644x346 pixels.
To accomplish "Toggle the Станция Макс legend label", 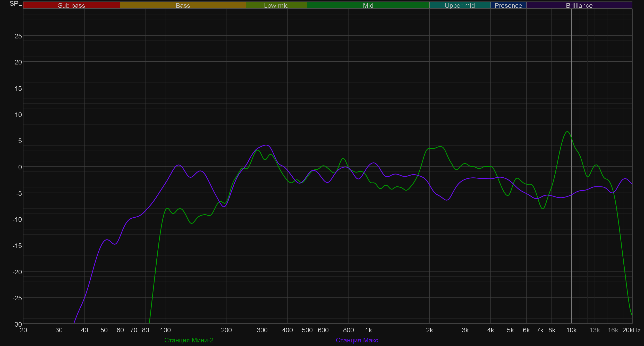I will pyautogui.click(x=357, y=340).
